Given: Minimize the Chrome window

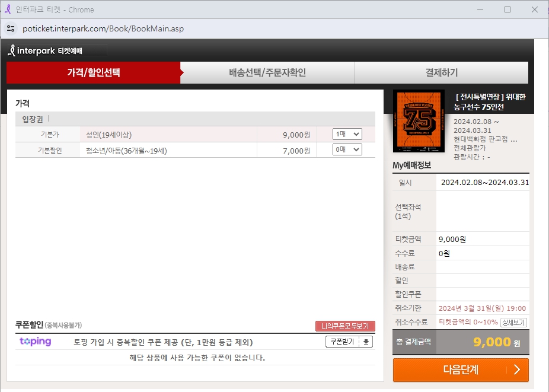Looking at the screenshot, I should [x=480, y=9].
